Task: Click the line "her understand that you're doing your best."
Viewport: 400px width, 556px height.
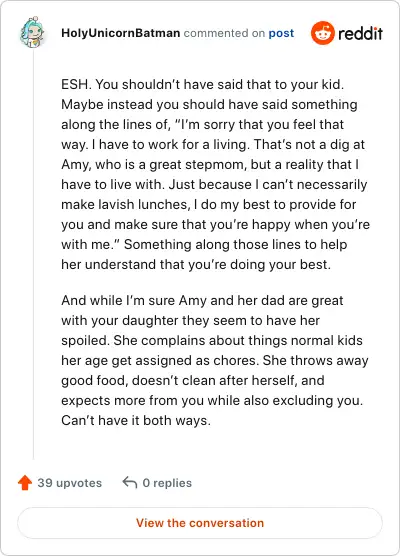Action: pyautogui.click(x=196, y=265)
